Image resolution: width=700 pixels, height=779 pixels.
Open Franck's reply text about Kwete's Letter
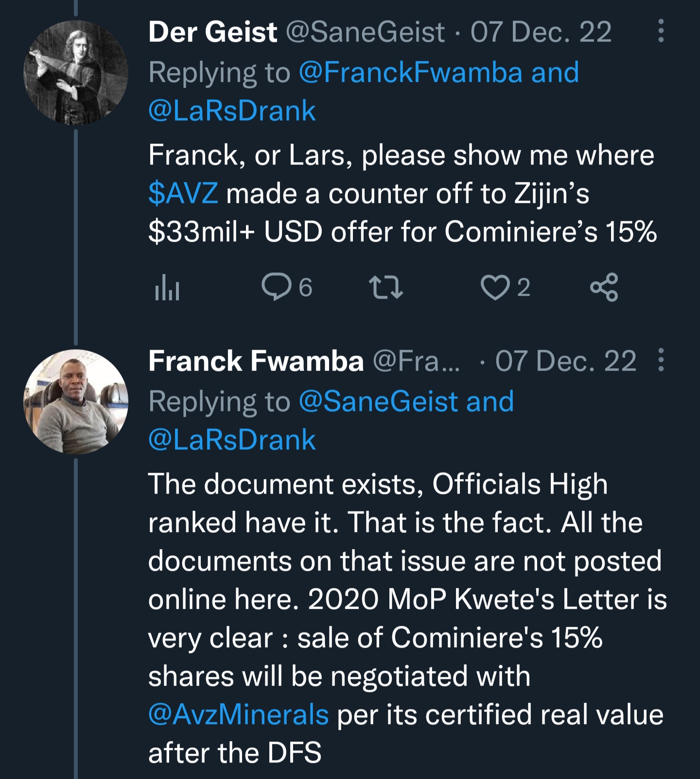[x=406, y=599]
